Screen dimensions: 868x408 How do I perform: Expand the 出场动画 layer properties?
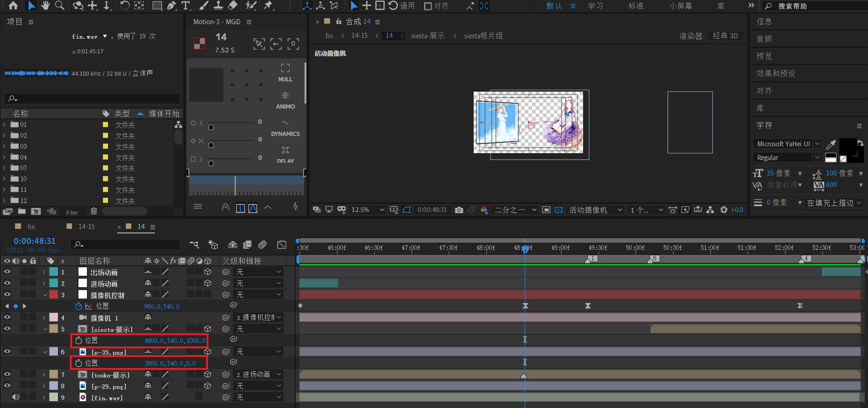pyautogui.click(x=44, y=272)
